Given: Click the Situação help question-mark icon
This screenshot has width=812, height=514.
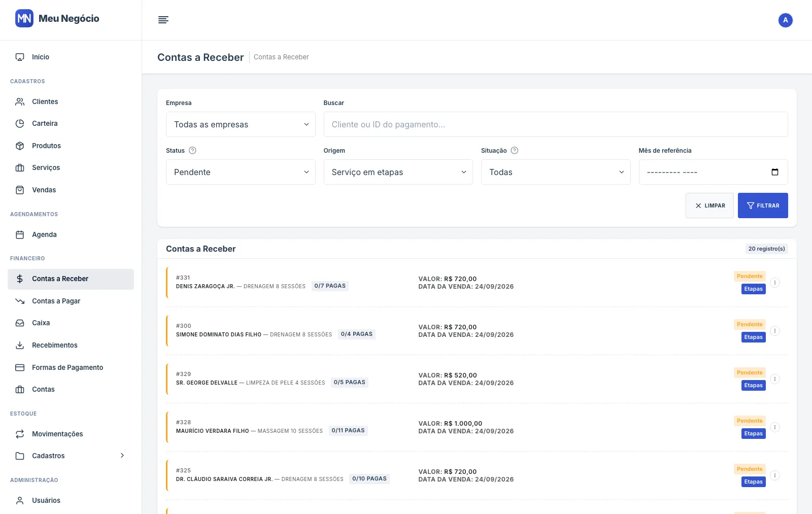Looking at the screenshot, I should point(514,150).
